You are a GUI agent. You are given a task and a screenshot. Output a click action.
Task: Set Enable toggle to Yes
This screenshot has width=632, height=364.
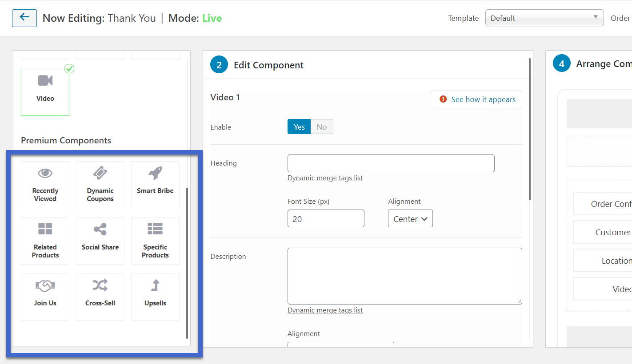click(x=299, y=127)
